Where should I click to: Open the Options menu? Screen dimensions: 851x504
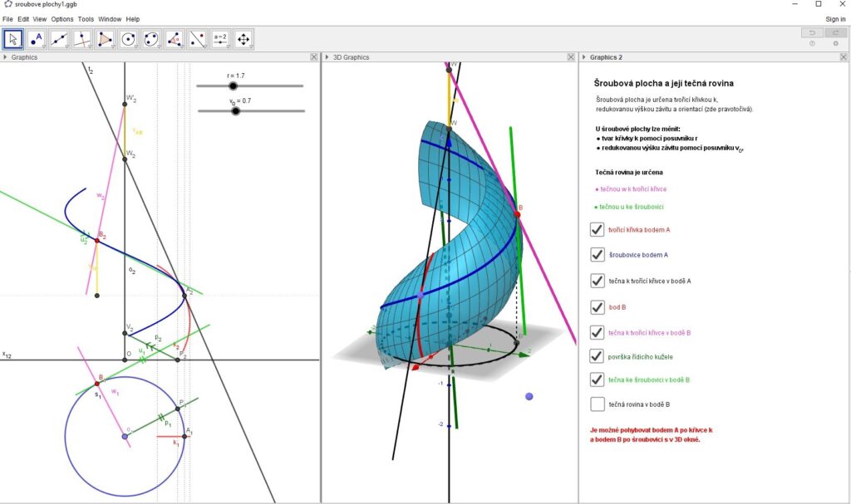tap(62, 19)
